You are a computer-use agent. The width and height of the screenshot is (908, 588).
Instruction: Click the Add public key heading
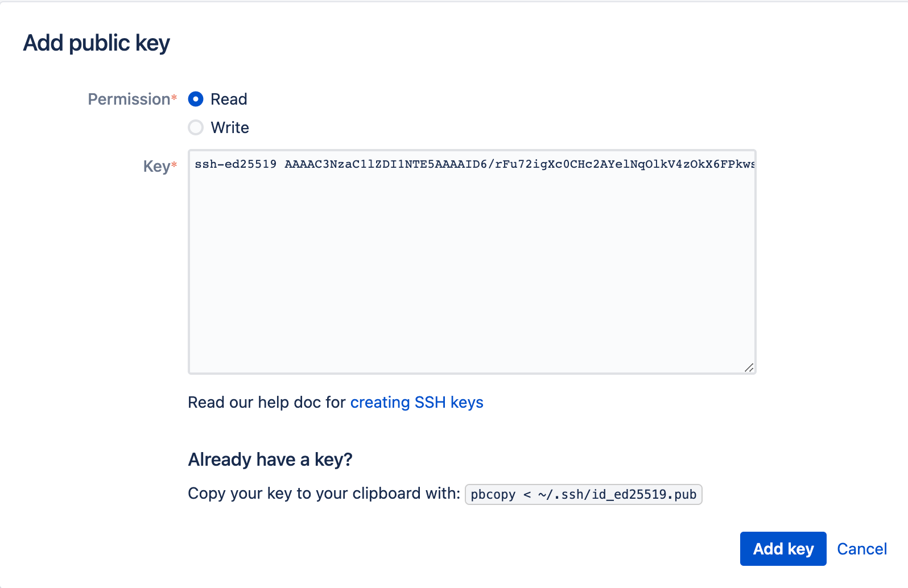[x=96, y=43]
